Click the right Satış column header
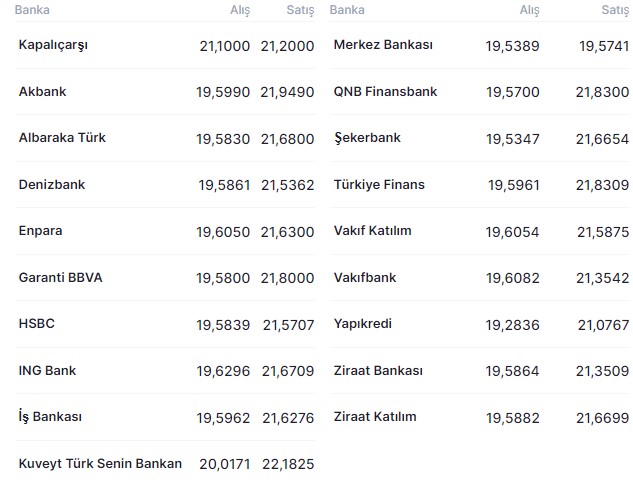 (614, 10)
